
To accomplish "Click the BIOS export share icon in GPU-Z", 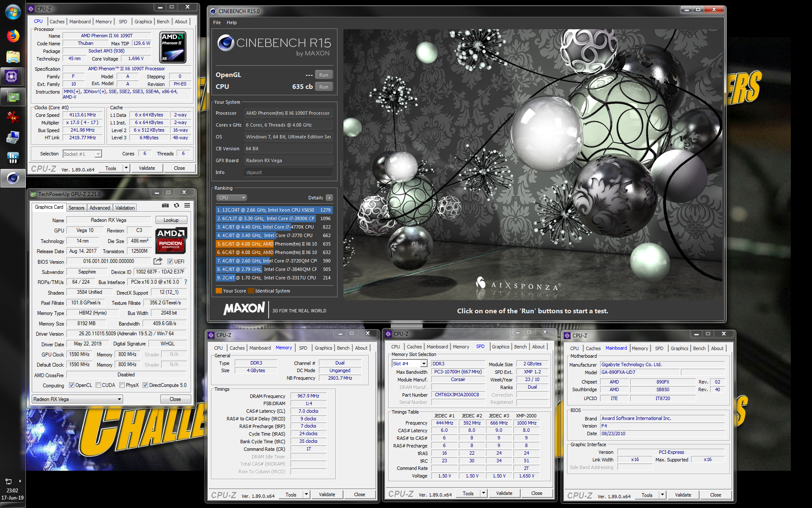I will click(158, 261).
